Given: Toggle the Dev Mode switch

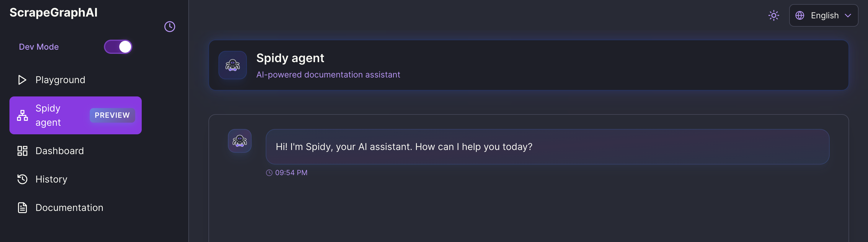Looking at the screenshot, I should coord(118,47).
